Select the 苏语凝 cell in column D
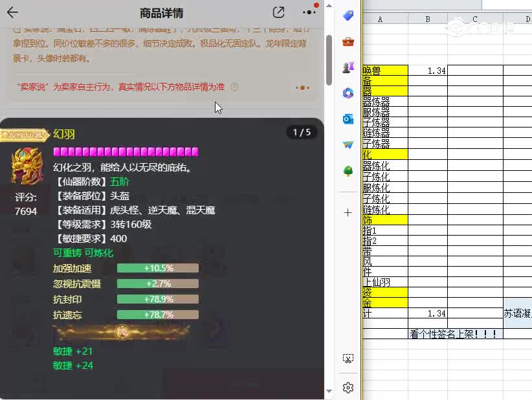 [518, 313]
